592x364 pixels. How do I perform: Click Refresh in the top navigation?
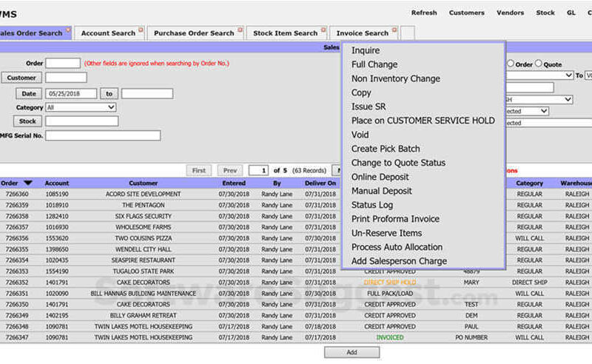tap(424, 13)
